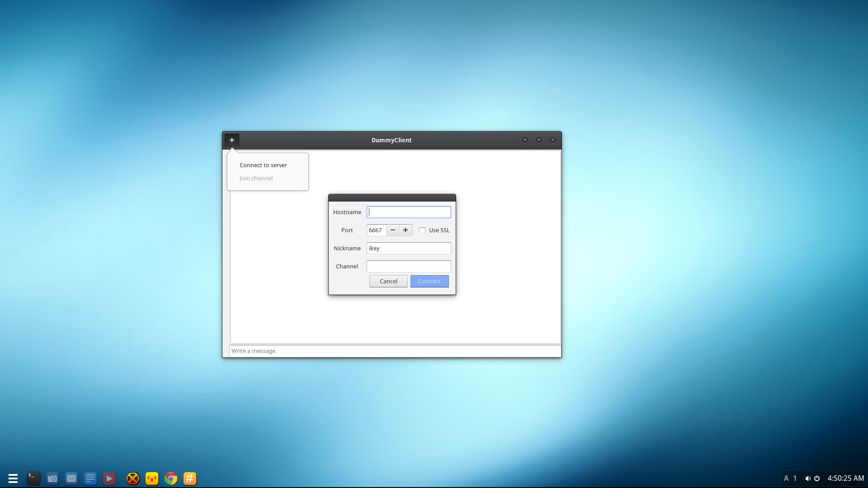Screen dimensions: 868x488
Task: Select the Join channel menu entry
Action: pyautogui.click(x=256, y=178)
